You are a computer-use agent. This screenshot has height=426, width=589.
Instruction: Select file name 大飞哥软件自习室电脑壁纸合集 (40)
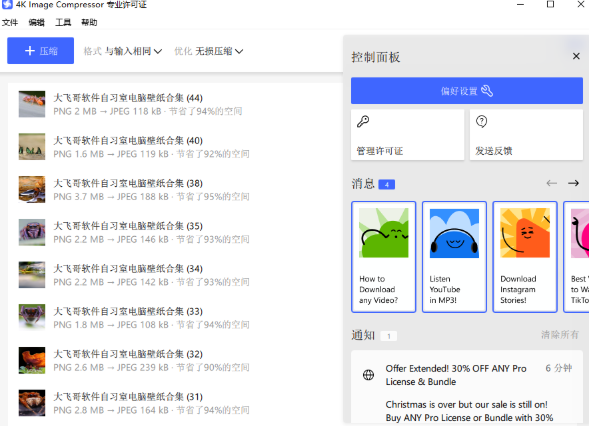(x=128, y=140)
